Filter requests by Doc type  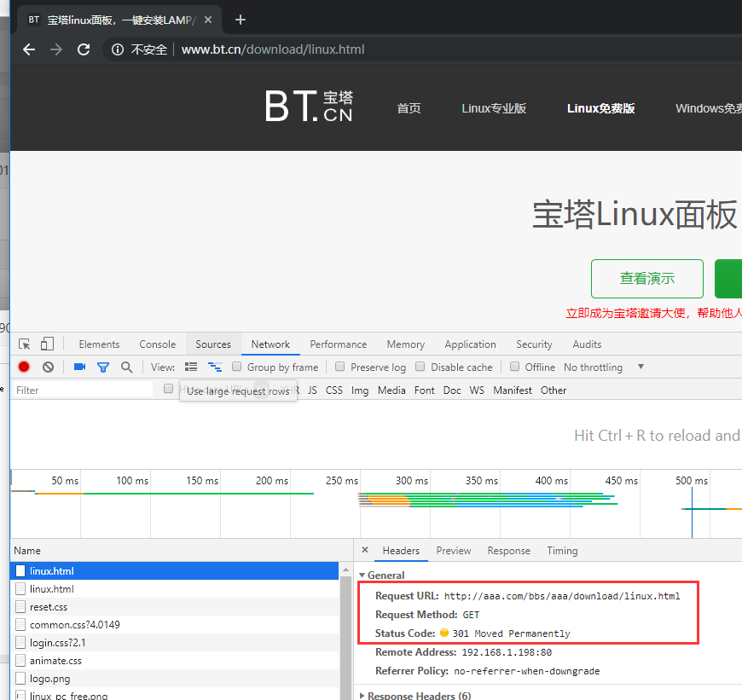[452, 390]
